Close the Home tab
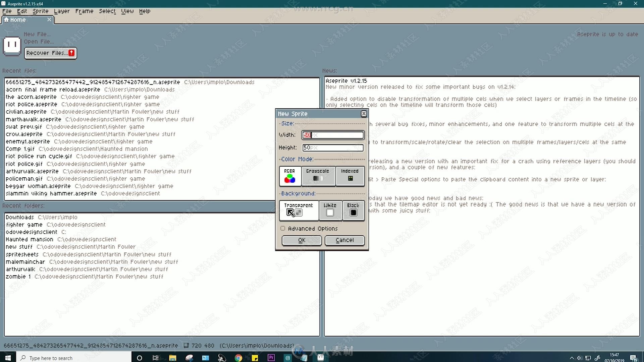The height and width of the screenshot is (362, 644). click(x=49, y=20)
